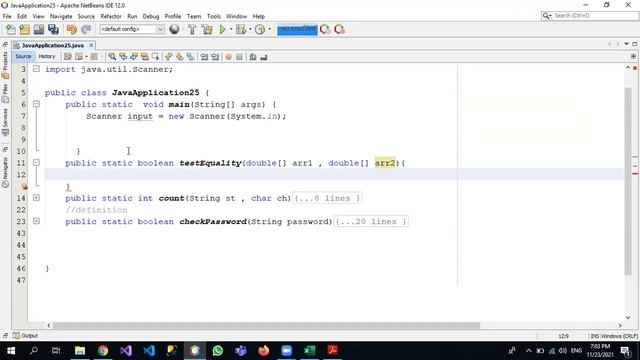Viewport: 640px width, 360px height.
Task: Open the Debug menu
Action: [x=151, y=16]
